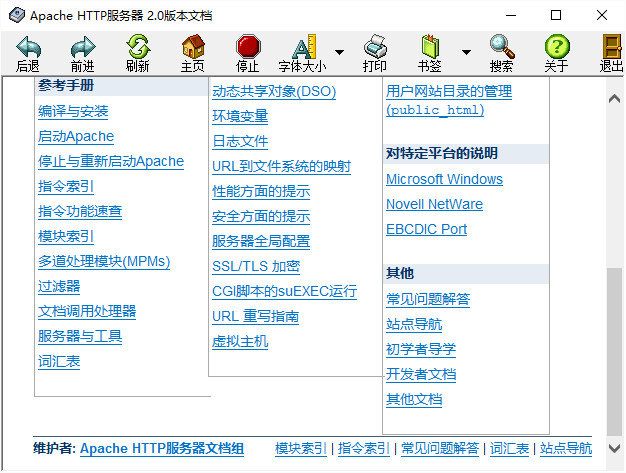Viewport: 626px width, 473px height.
Task: Open the 服务器与工具 link
Action: tap(80, 336)
